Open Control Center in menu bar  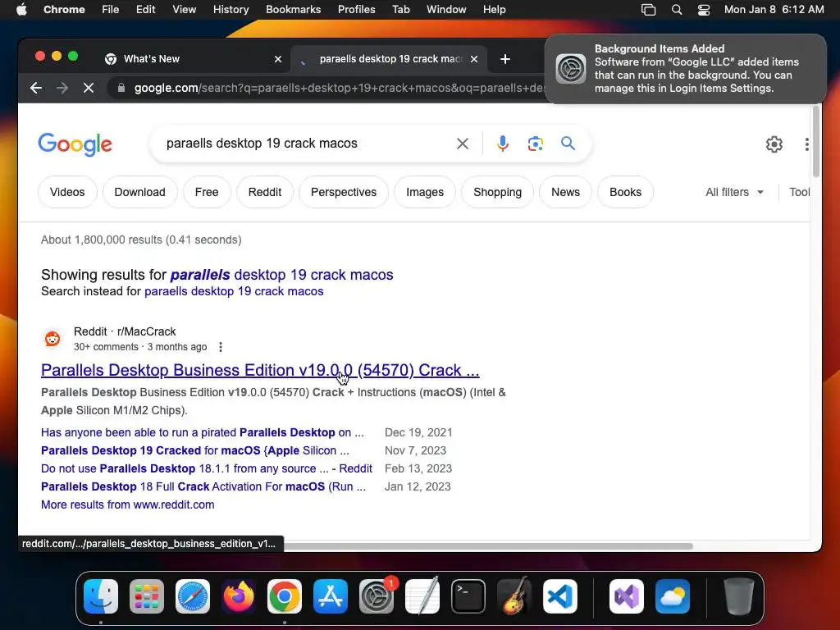703,10
